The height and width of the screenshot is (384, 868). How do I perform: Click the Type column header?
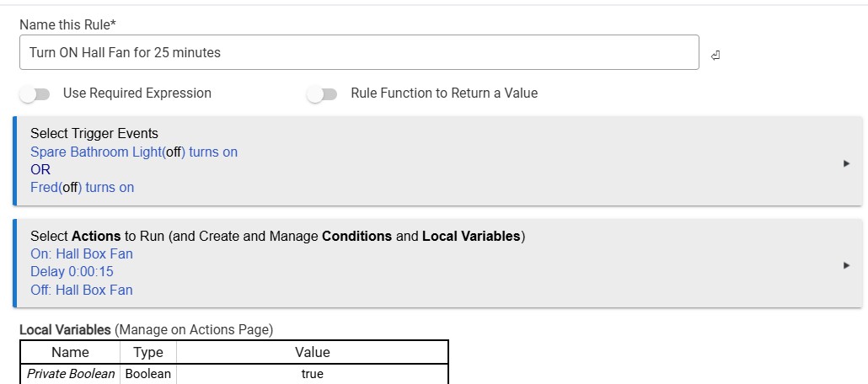[x=148, y=353]
